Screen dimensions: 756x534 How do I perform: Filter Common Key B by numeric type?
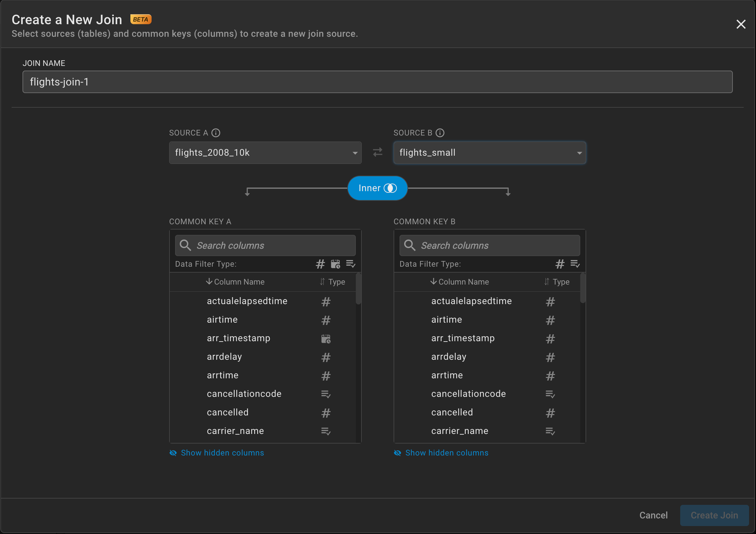point(560,264)
